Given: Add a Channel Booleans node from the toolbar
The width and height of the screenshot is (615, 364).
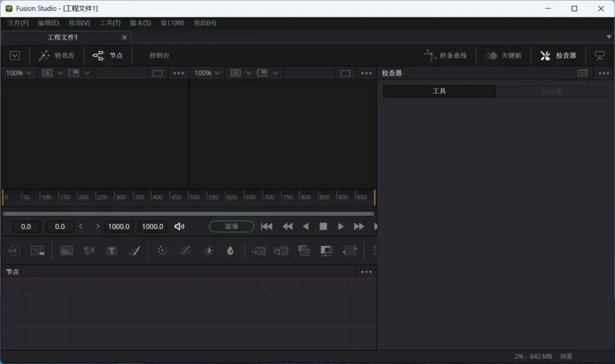Looking at the screenshot, I should [x=281, y=250].
